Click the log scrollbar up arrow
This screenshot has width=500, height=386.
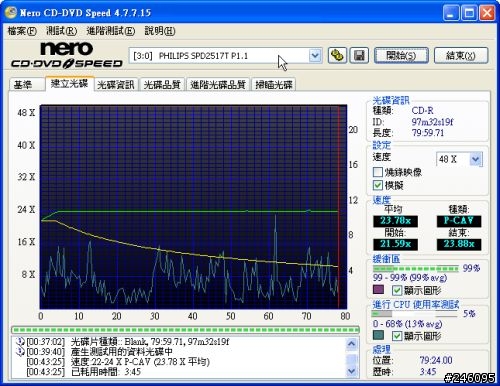pyautogui.click(x=352, y=343)
